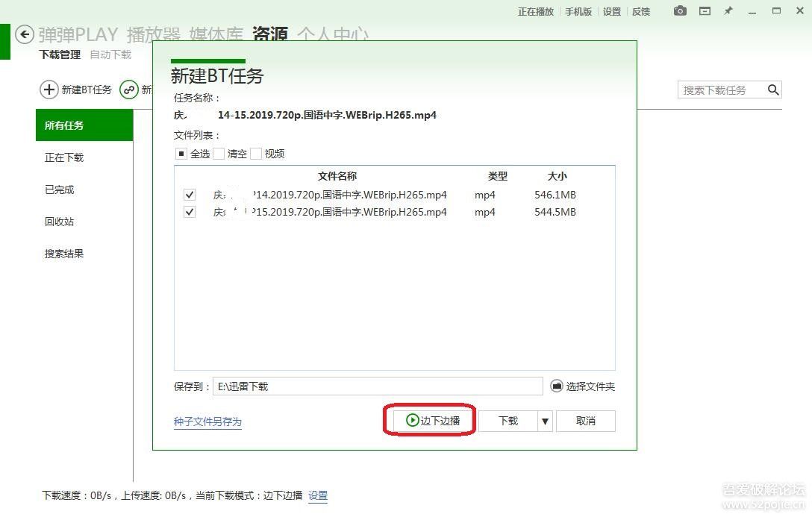This screenshot has width=812, height=517.
Task: Click the mini-mode window icon
Action: (705, 11)
